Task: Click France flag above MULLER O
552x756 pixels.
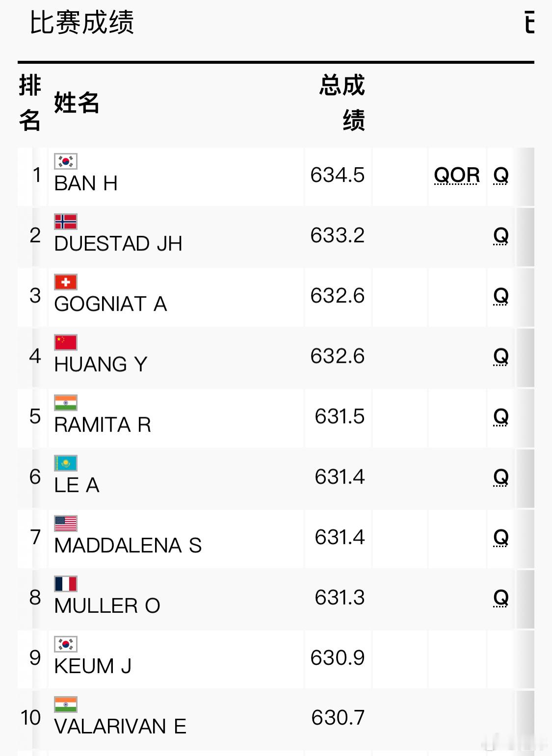Action: [x=66, y=583]
